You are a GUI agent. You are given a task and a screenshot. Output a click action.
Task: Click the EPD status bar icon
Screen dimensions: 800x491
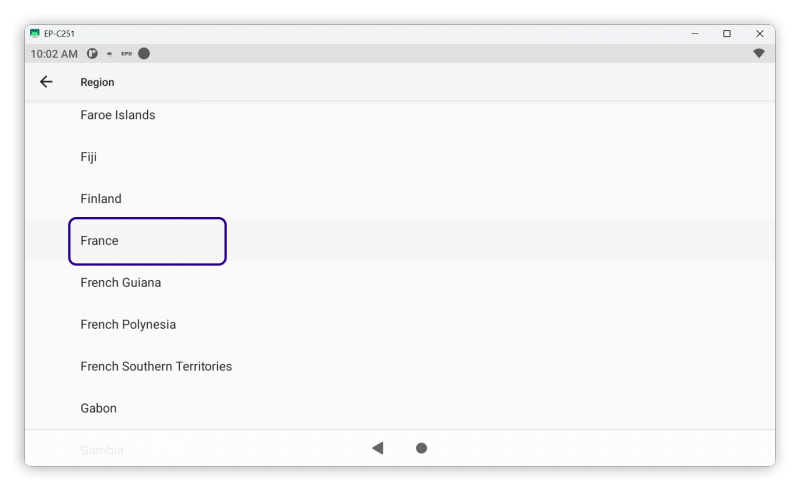click(127, 54)
